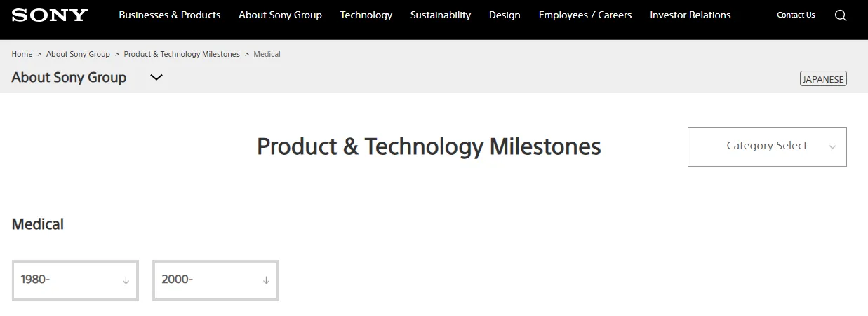Click the About Sony Group section title
This screenshot has width=868, height=316.
point(69,78)
